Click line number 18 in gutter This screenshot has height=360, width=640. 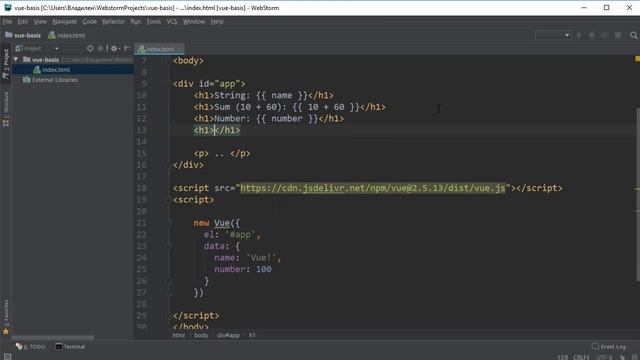coord(141,188)
